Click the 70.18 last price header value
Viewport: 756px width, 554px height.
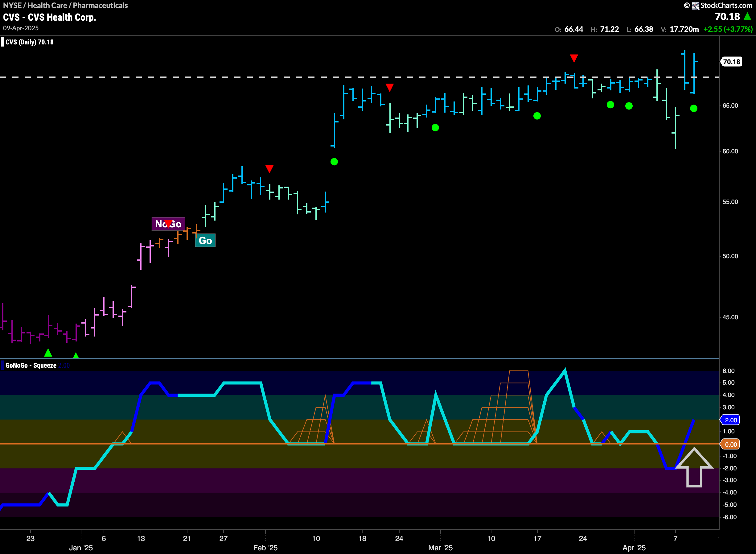click(727, 16)
